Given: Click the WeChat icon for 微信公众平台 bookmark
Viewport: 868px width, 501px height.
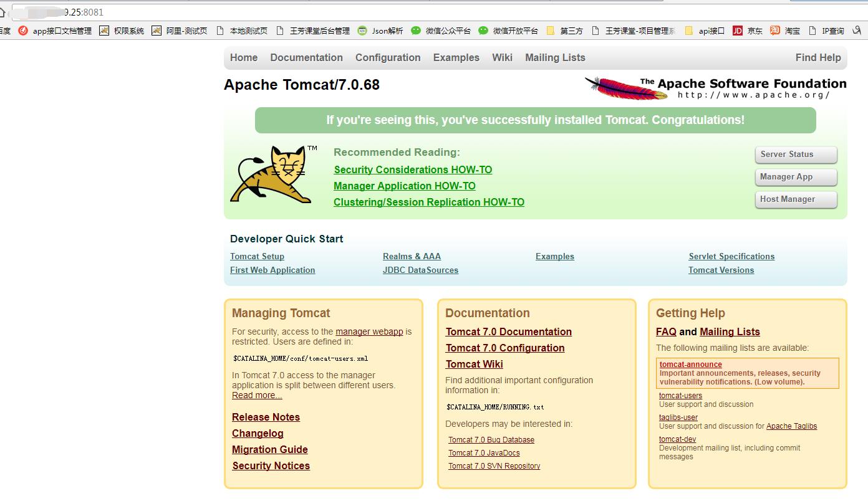Looking at the screenshot, I should click(x=416, y=31).
